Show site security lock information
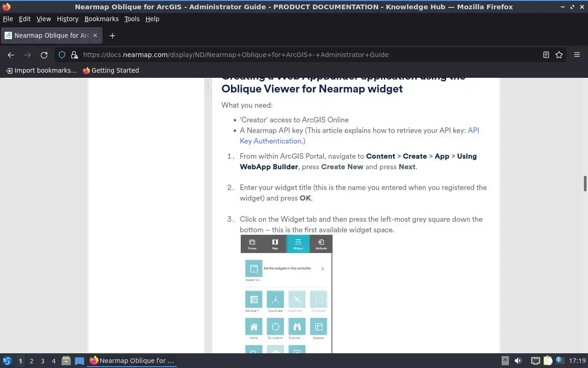588x368 pixels. coord(74,55)
